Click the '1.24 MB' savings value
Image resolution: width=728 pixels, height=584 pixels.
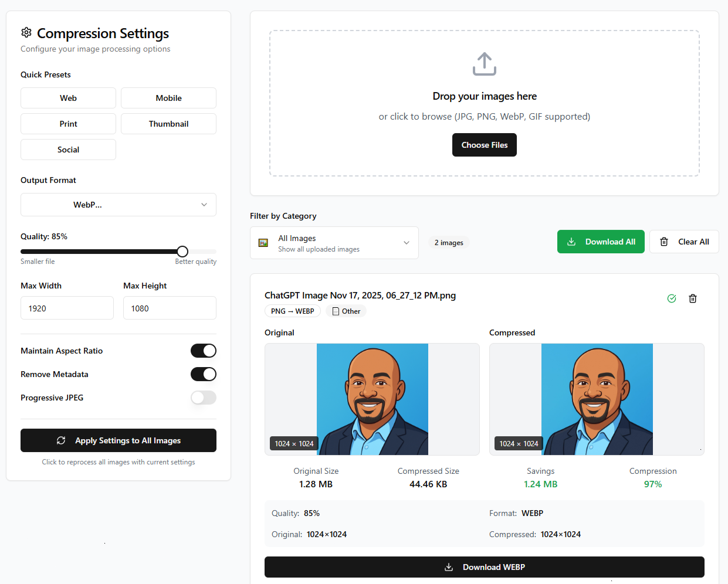point(540,484)
